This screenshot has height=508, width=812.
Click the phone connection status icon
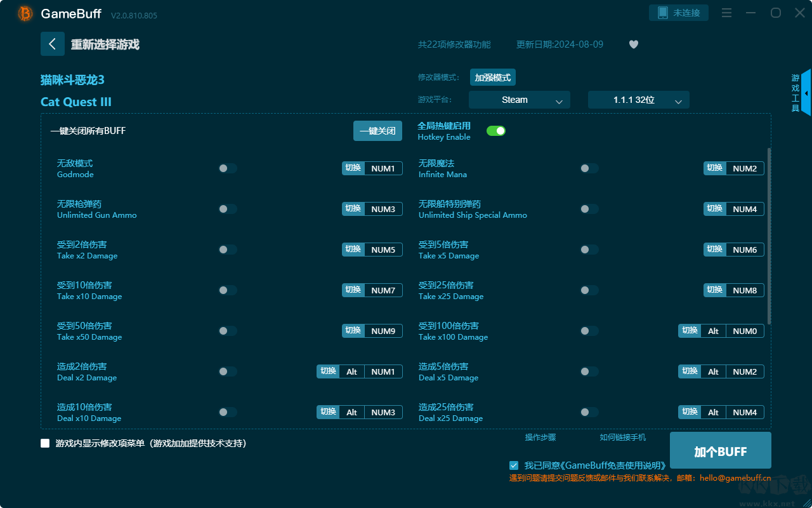[x=662, y=13]
